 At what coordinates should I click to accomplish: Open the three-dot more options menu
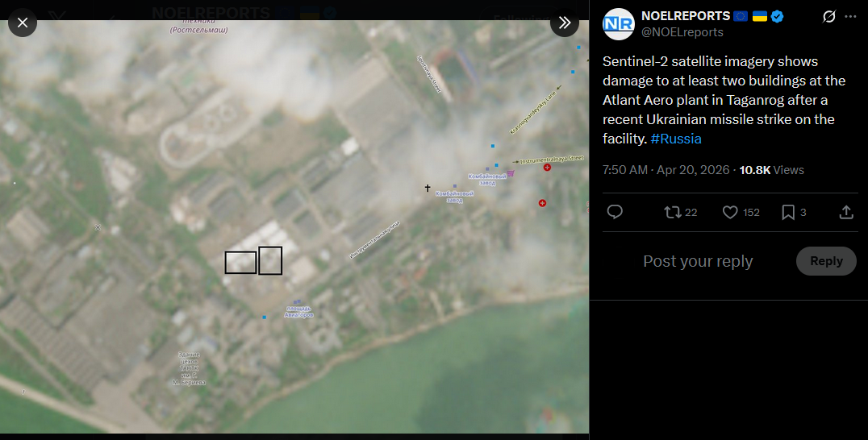click(850, 17)
